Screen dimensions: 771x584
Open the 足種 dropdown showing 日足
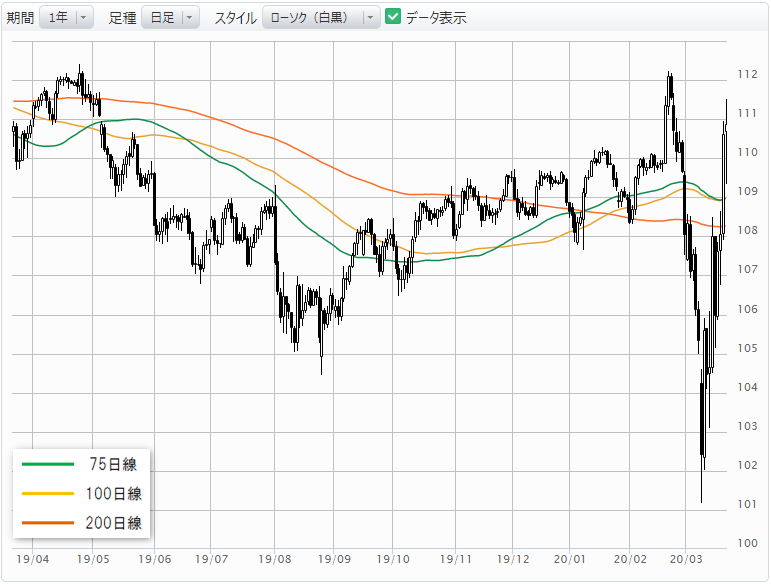(170, 18)
